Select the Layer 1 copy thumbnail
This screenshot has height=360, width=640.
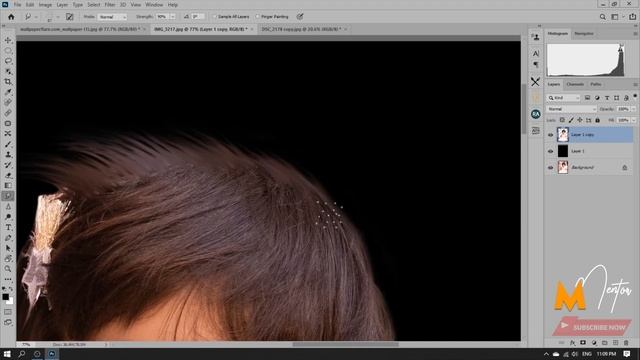tap(563, 135)
